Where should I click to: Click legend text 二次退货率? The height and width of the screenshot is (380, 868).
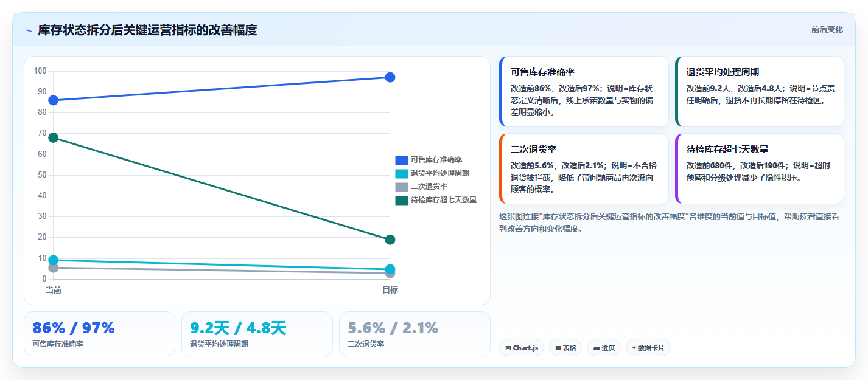(429, 187)
